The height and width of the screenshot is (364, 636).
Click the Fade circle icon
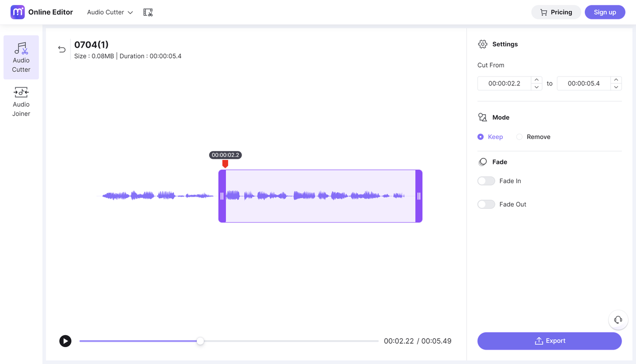coord(482,161)
